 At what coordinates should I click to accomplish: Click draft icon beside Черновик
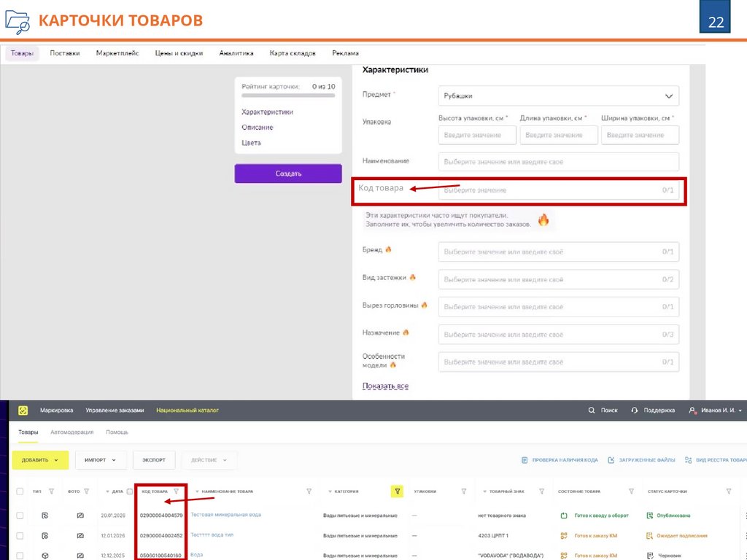[x=649, y=556]
